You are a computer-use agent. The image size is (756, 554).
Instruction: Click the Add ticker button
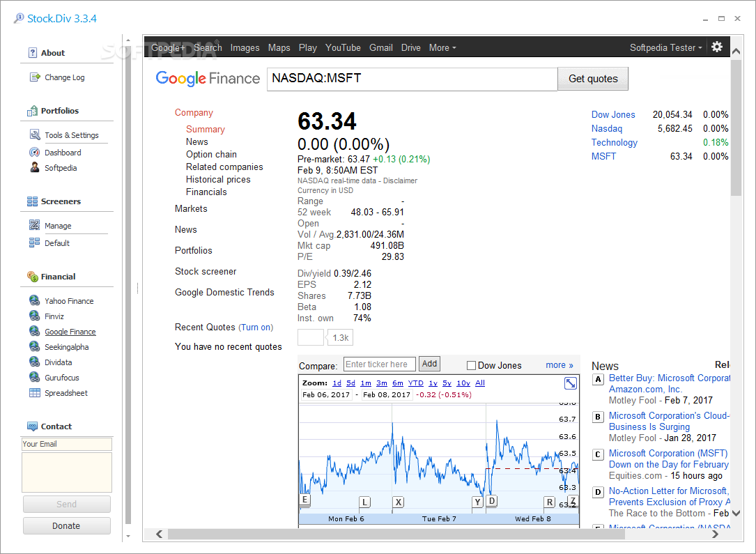pyautogui.click(x=429, y=364)
